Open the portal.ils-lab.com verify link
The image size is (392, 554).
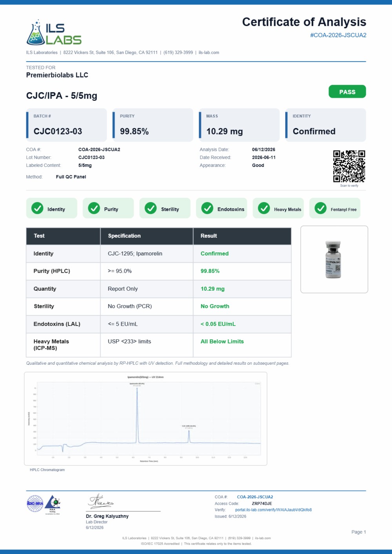tap(273, 510)
